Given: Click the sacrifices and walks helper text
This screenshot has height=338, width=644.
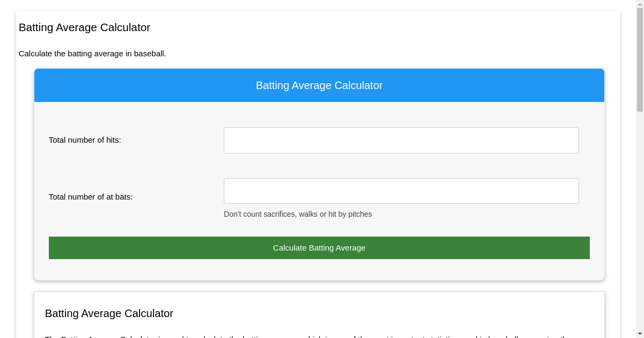Looking at the screenshot, I should coord(298,214).
